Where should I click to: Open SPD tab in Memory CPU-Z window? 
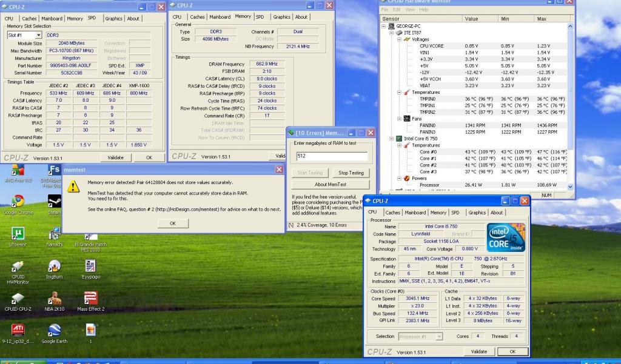click(260, 17)
